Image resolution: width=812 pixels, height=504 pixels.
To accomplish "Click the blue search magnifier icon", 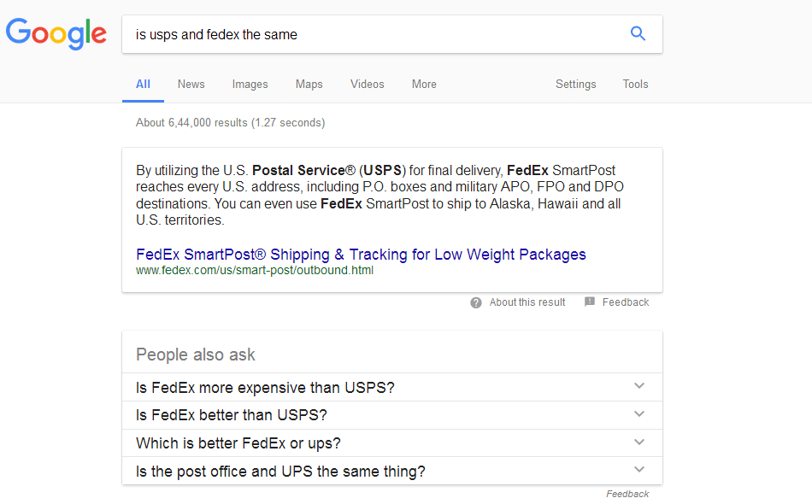I will 638,33.
